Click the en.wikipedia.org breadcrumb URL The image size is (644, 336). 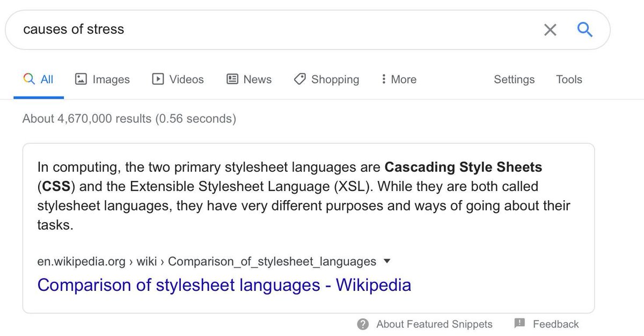207,262
